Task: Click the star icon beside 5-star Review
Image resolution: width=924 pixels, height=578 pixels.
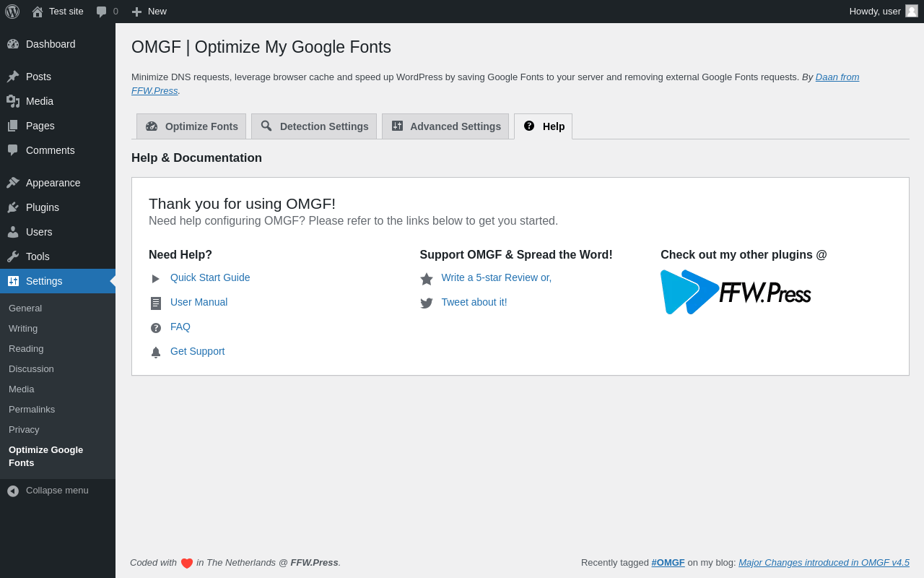Action: pyautogui.click(x=427, y=279)
